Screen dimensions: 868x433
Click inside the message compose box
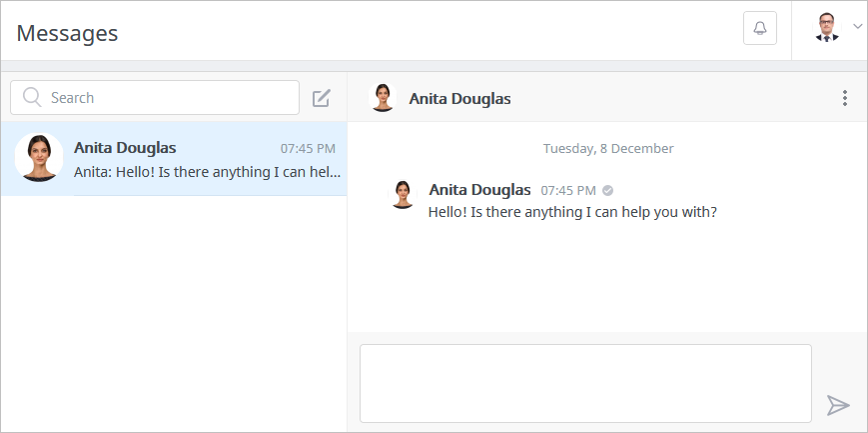click(x=585, y=384)
